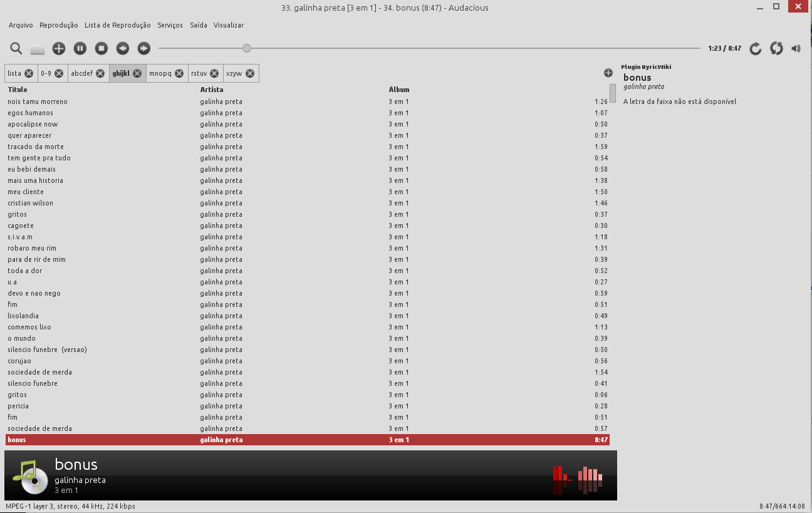Toggle repeat mode

(x=756, y=48)
